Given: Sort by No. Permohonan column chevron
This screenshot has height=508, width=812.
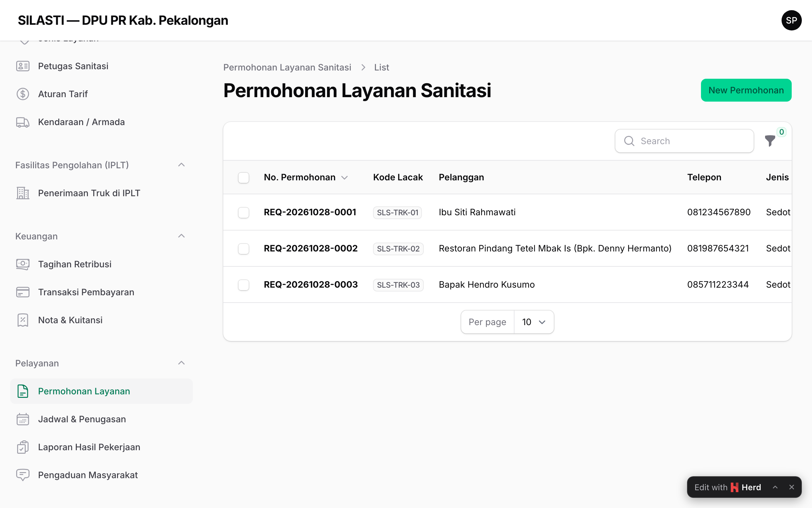Looking at the screenshot, I should [x=344, y=177].
